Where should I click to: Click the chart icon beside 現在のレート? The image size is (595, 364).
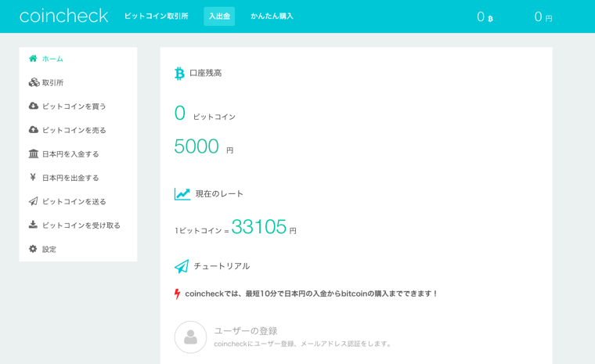click(182, 194)
